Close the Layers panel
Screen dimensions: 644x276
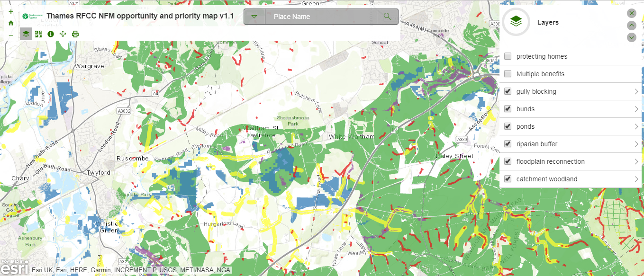coord(631,13)
